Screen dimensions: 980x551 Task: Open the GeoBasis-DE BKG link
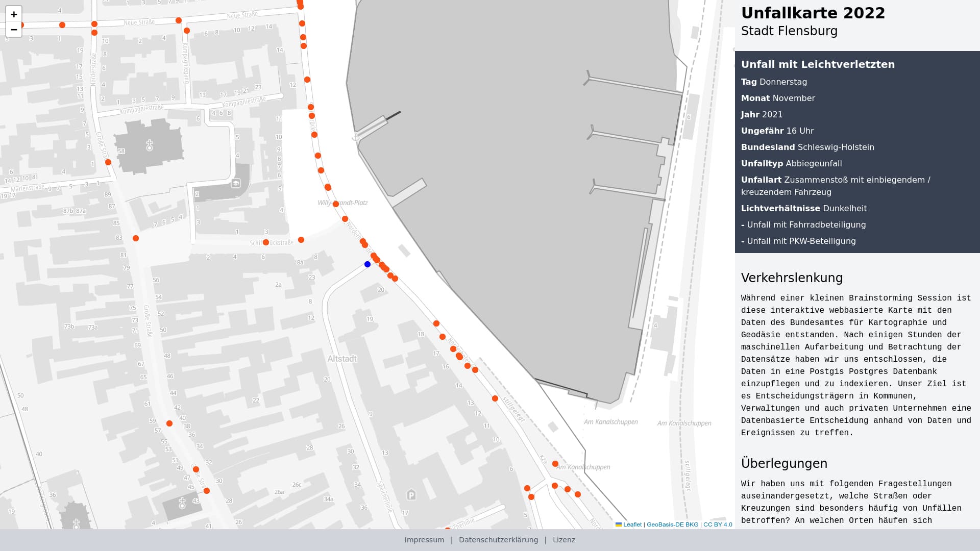click(x=672, y=524)
